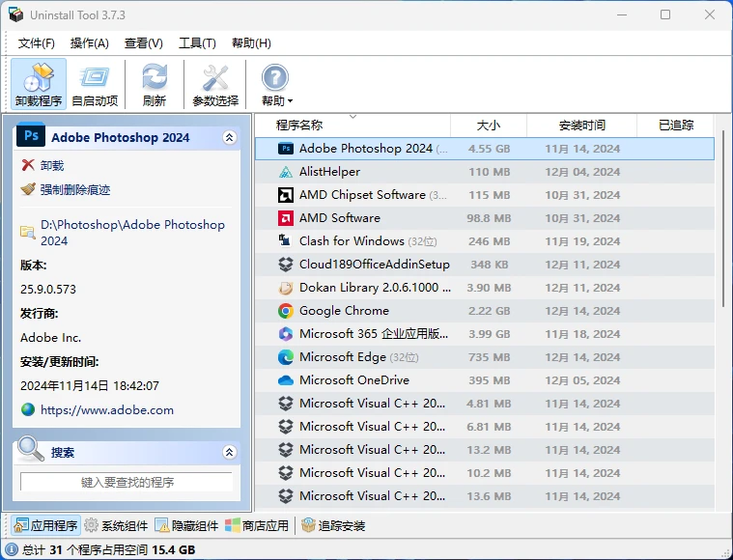
Task: Switch to the 系统组件 tab
Action: tap(116, 526)
